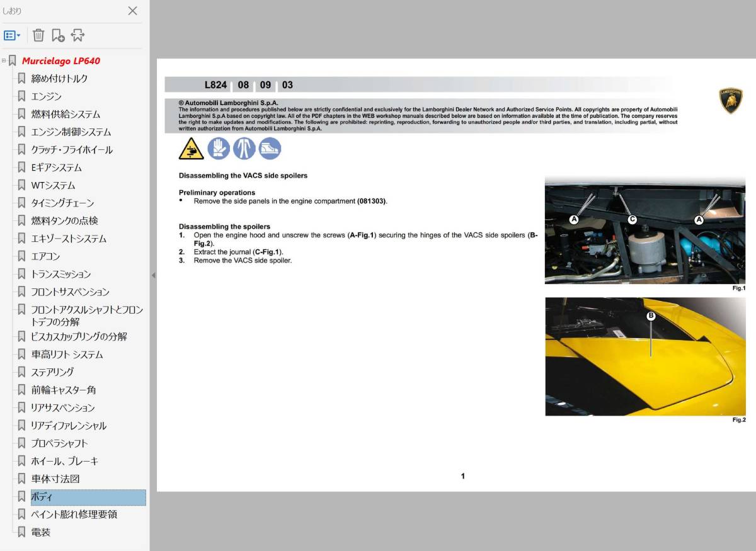Screen dimensions: 756x551
Task: Select the リアディファレンシャル bookmark
Action: point(69,426)
